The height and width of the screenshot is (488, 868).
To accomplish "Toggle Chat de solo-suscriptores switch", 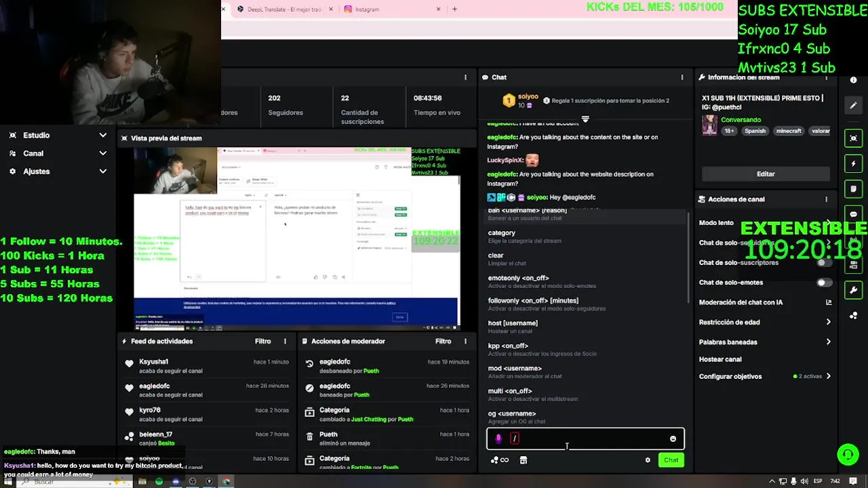I will (x=824, y=262).
